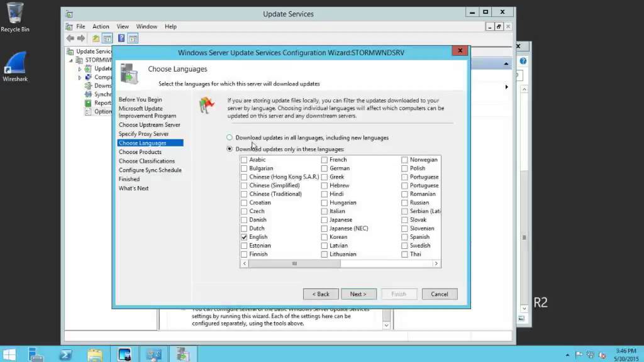Toggle the Show/Hide Action Pane toolbar icon

(133, 38)
